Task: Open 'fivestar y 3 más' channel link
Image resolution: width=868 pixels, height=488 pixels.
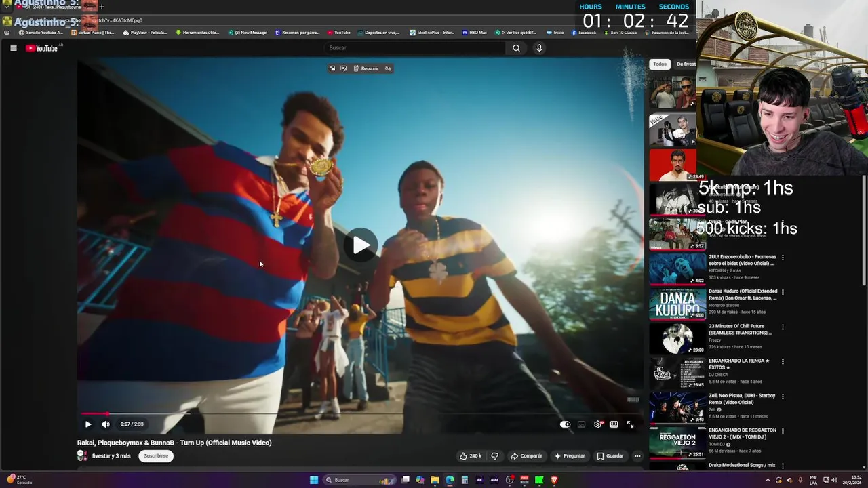Action: point(111,456)
